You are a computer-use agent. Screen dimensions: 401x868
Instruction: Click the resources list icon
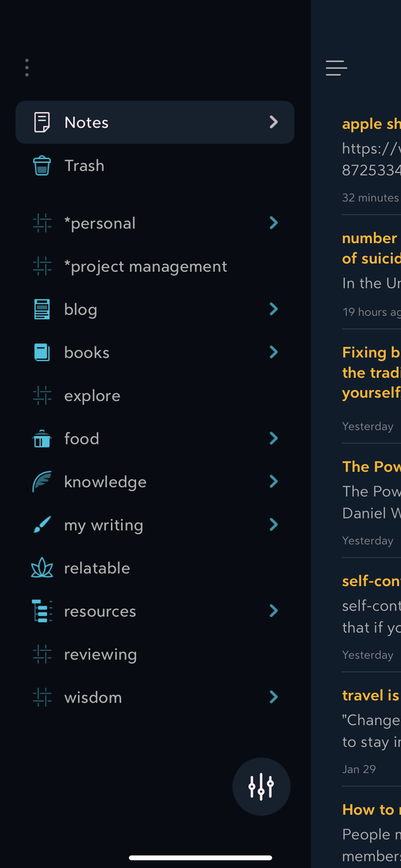(42, 611)
